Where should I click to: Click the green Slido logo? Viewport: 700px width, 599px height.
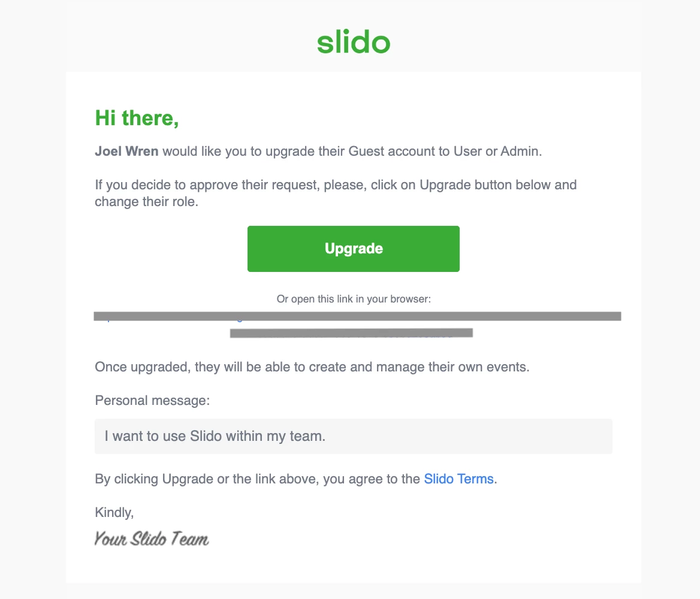[x=354, y=42]
